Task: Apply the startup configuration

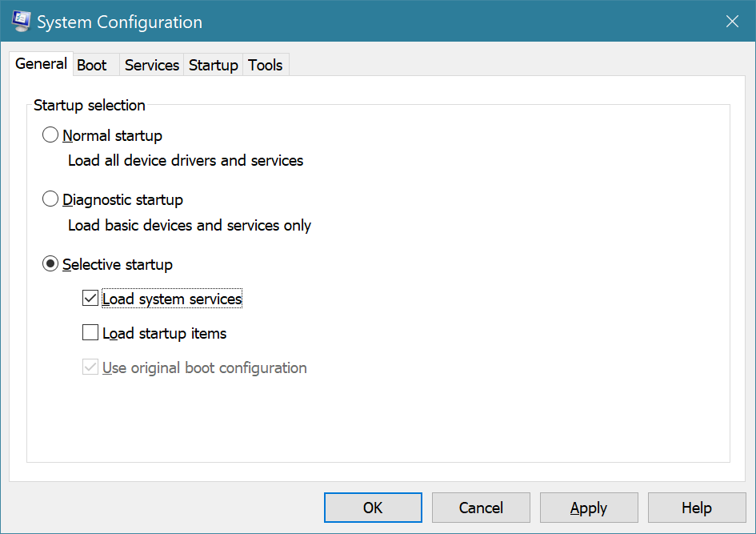Action: (588, 507)
